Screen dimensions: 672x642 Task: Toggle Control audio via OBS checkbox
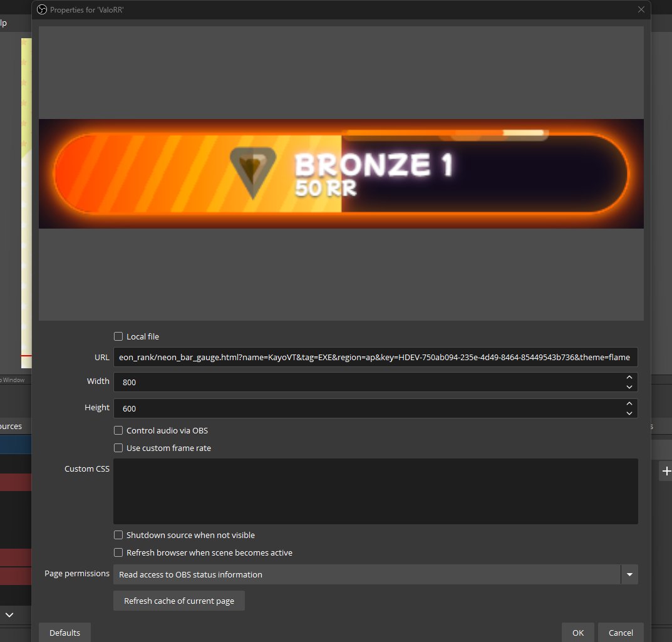coord(118,430)
